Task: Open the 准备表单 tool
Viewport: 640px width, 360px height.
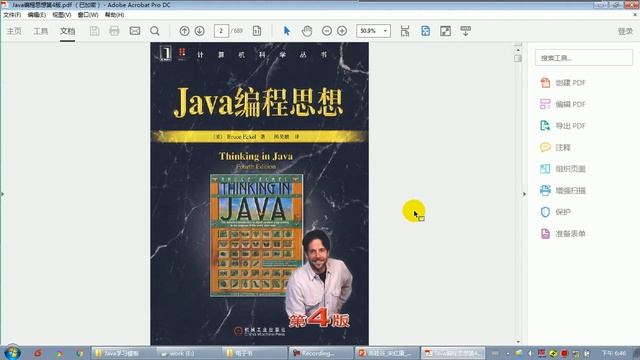Action: [x=563, y=234]
